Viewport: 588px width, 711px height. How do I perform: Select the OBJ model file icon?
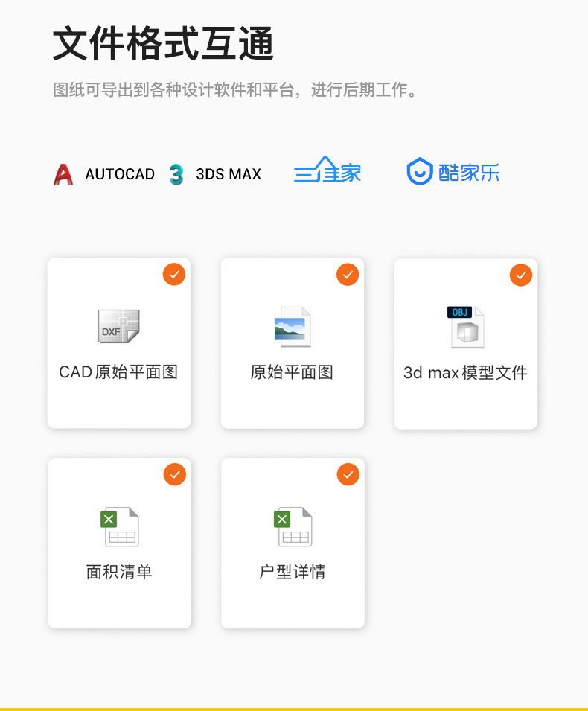tap(466, 327)
